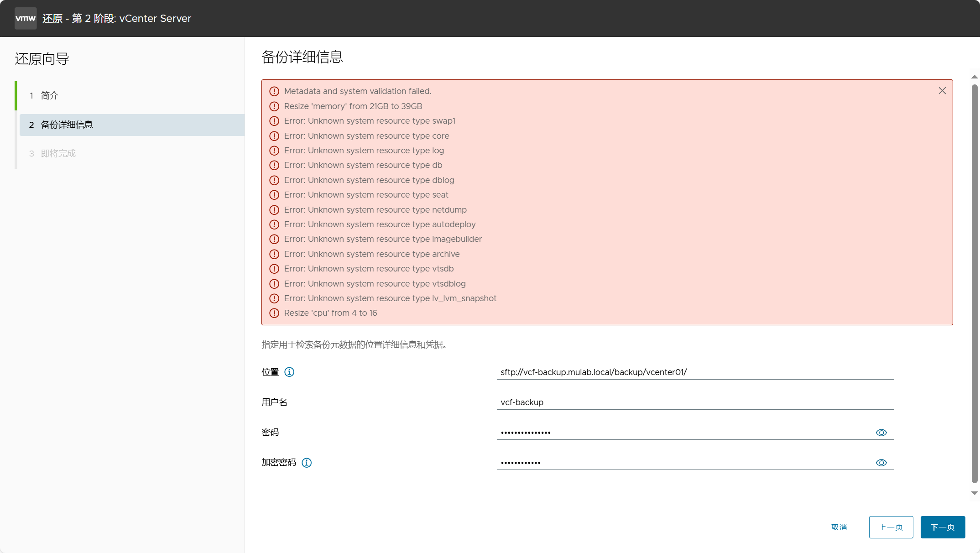Click error icon beside swap1 resource error
This screenshot has width=980, height=553.
[274, 121]
